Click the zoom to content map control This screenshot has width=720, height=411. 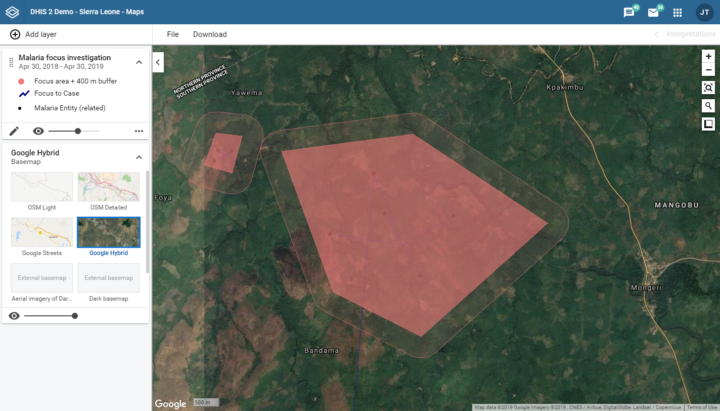(708, 88)
